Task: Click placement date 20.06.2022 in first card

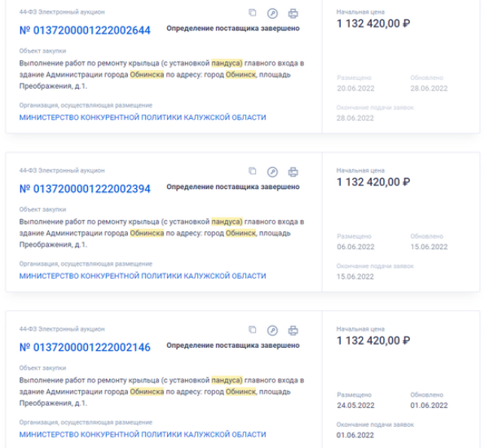Action: point(356,88)
